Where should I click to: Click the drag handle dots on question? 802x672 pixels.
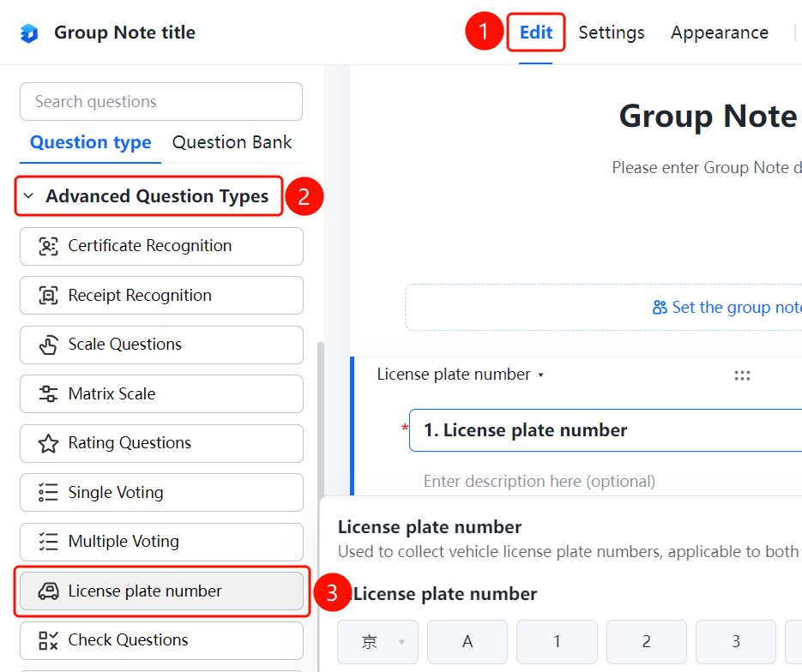[742, 375]
